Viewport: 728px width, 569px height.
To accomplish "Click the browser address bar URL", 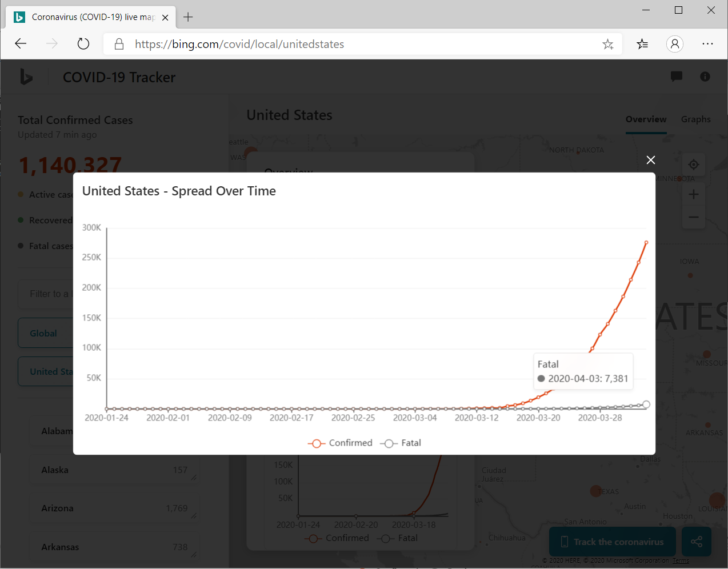I will point(239,44).
